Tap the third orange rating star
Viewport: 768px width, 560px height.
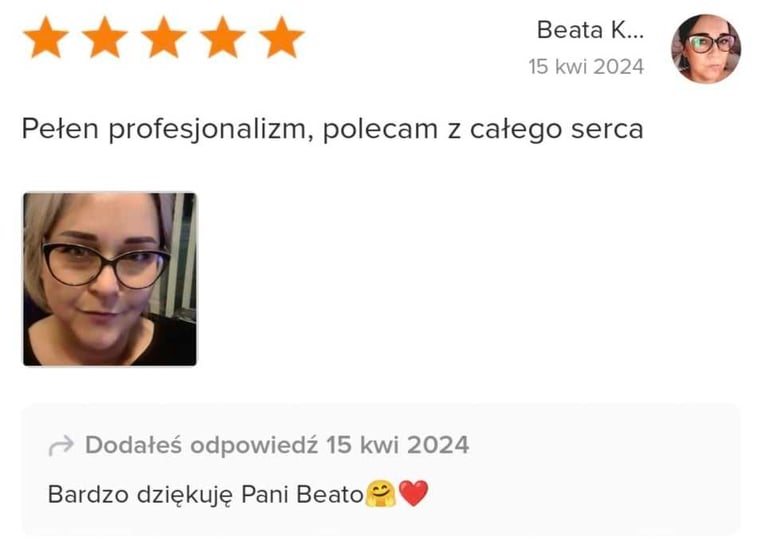coord(164,38)
